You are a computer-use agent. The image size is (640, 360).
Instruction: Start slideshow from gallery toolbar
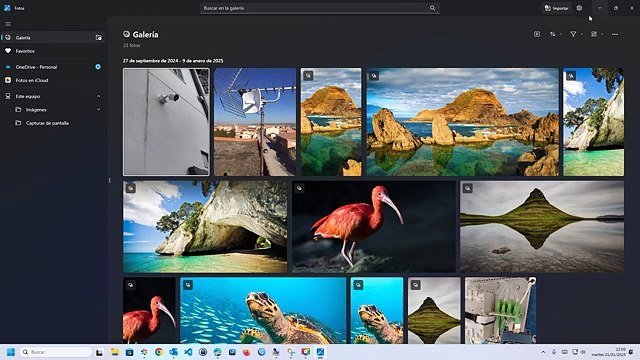click(x=537, y=34)
